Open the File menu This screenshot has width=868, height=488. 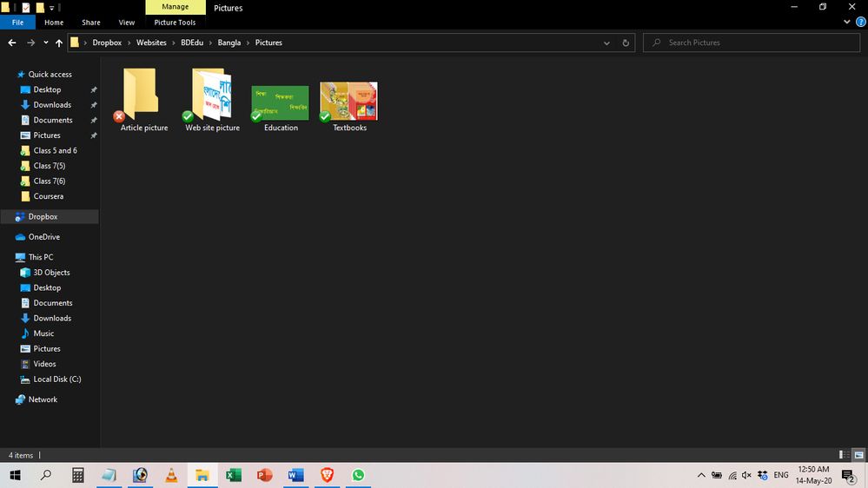tap(17, 23)
